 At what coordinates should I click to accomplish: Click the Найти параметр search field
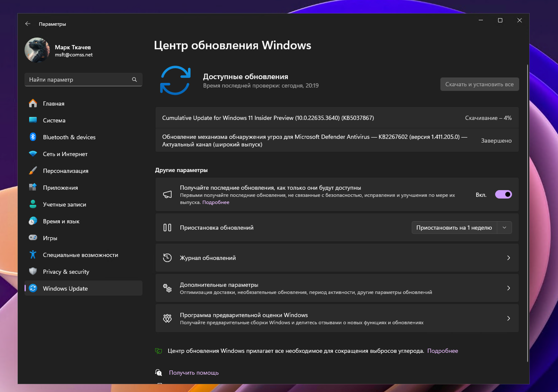coord(83,80)
